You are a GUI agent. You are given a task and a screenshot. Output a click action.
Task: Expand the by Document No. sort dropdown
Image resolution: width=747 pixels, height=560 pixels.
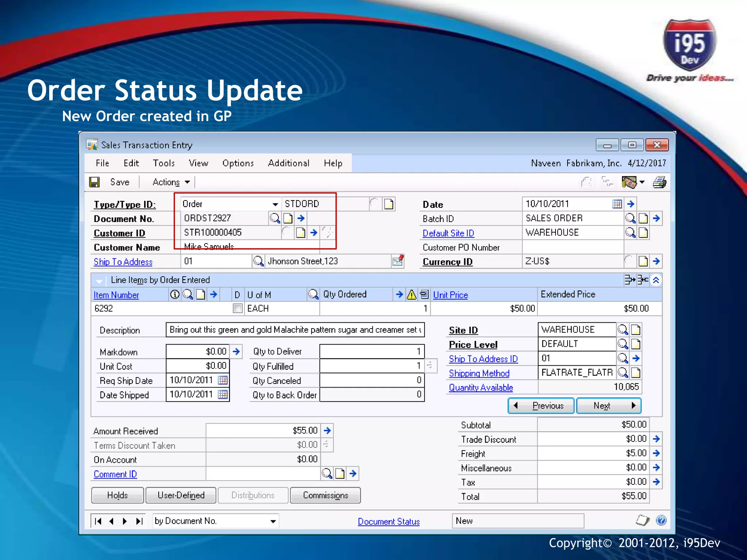pos(273,521)
